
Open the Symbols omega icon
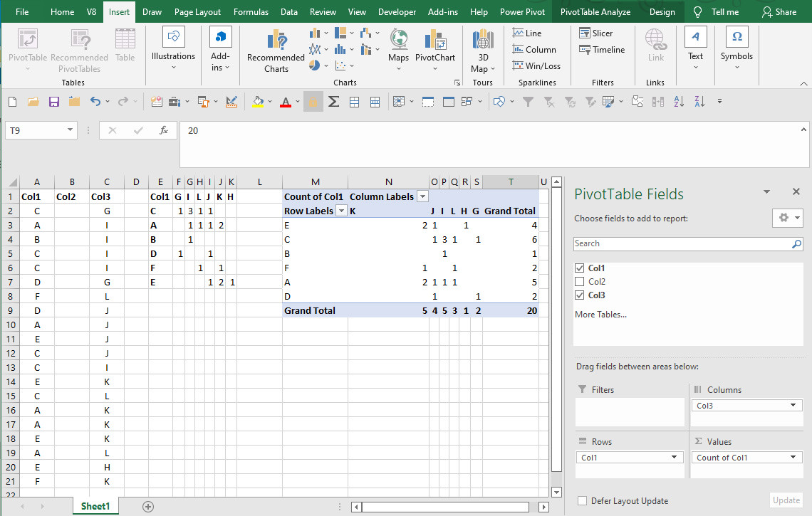point(736,48)
